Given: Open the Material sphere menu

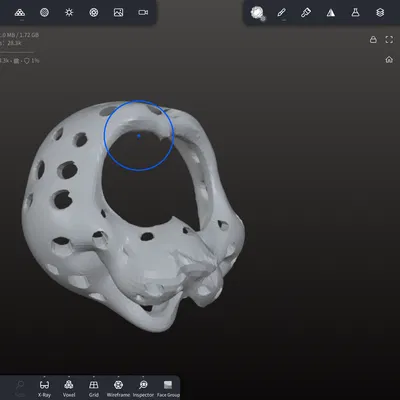Looking at the screenshot, I should (44, 13).
